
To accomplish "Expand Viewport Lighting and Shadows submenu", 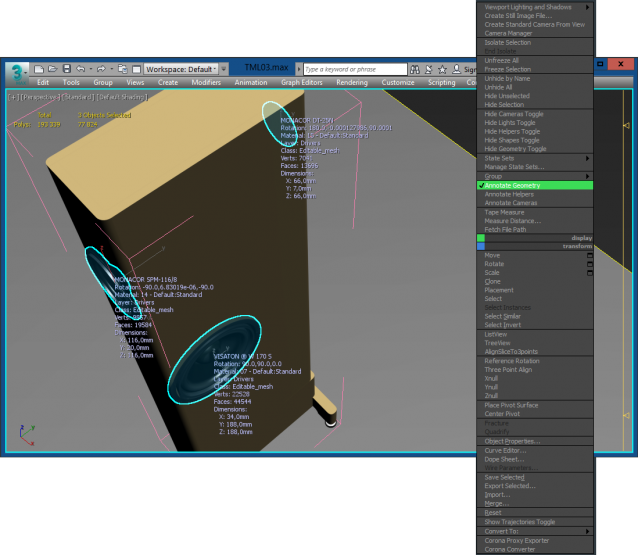I will pos(535,7).
